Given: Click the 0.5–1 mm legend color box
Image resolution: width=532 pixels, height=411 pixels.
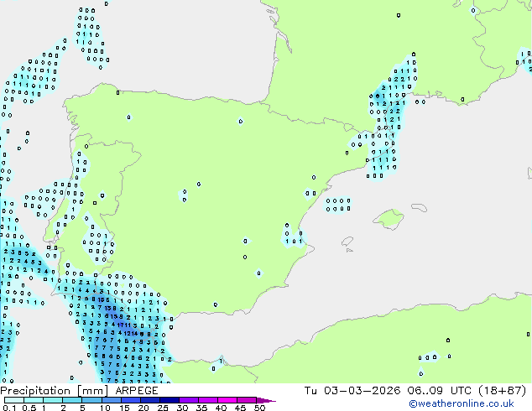Looking at the screenshot, I should click(34, 400).
